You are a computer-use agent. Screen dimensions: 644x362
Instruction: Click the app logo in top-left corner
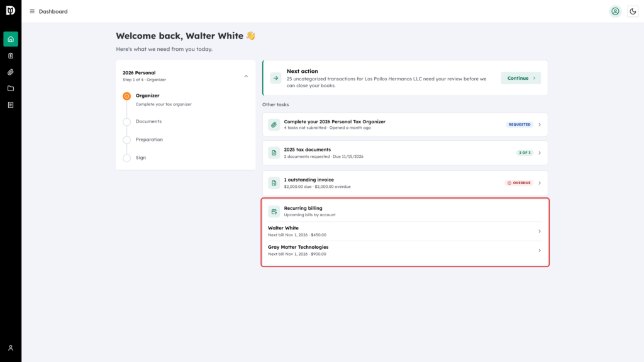click(x=11, y=11)
